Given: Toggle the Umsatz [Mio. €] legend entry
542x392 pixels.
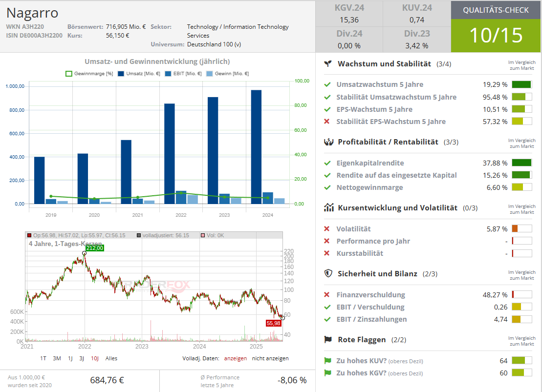Looking at the screenshot, I should [139, 74].
